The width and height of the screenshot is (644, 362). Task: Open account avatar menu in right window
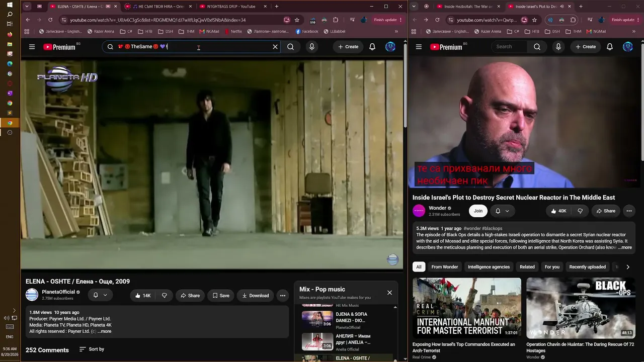coord(628,47)
